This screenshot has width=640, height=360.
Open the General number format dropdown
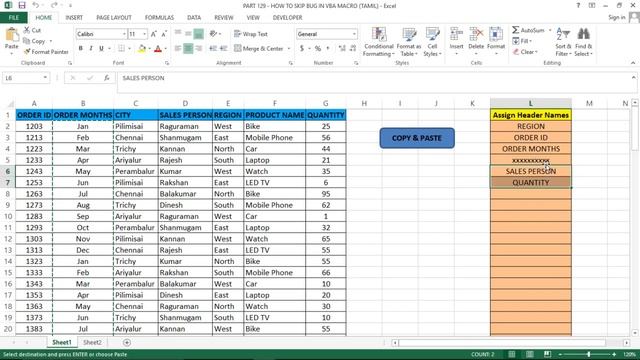(x=354, y=34)
